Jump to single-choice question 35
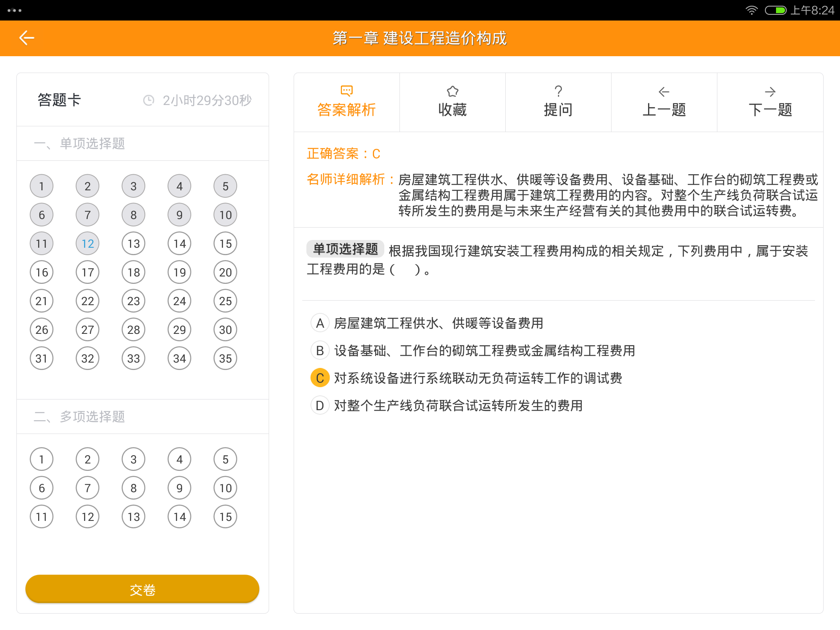Viewport: 840px width, 630px height. pyautogui.click(x=225, y=358)
